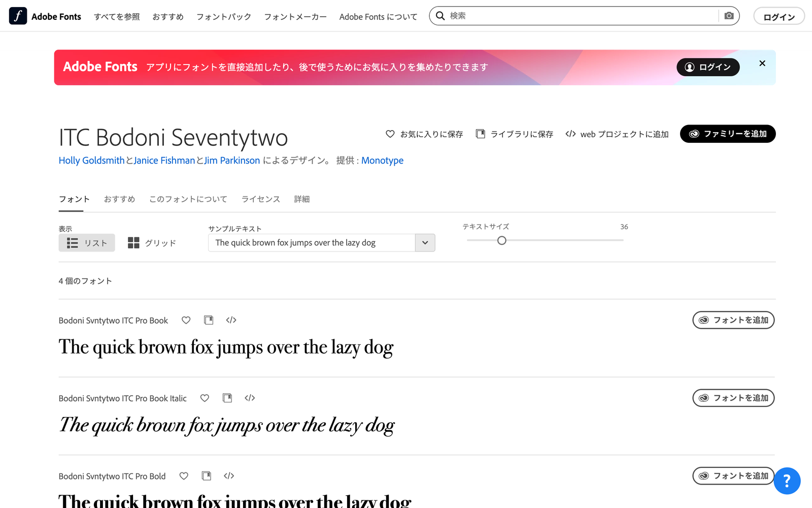812x508 pixels.
Task: Add Pro Book font to web project icon
Action: click(x=231, y=320)
